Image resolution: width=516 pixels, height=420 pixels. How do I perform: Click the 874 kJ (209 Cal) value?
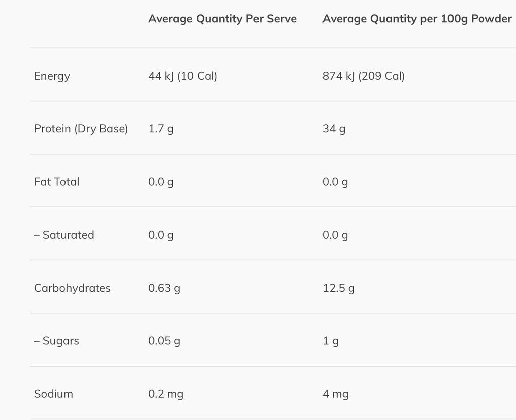point(363,76)
